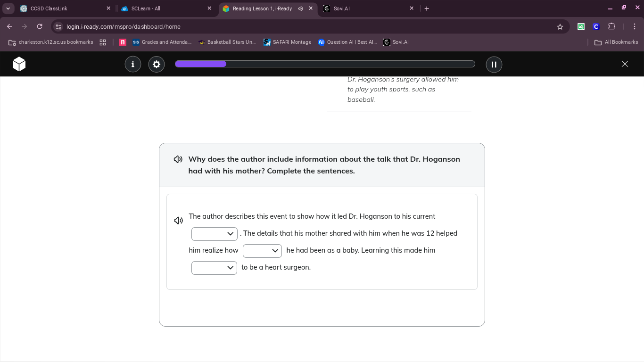Image resolution: width=644 pixels, height=362 pixels.
Task: Expand the dropdown after 'him realize how'
Action: click(262, 251)
